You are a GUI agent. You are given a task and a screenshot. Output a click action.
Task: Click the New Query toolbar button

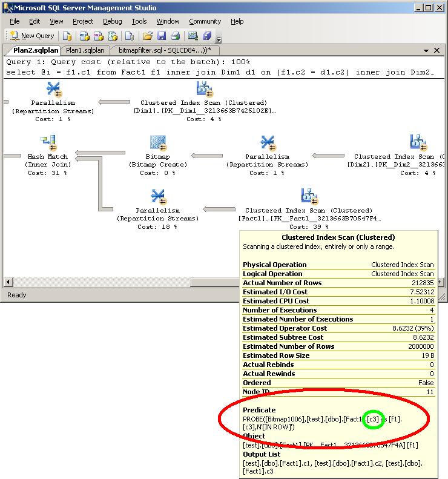(32, 36)
